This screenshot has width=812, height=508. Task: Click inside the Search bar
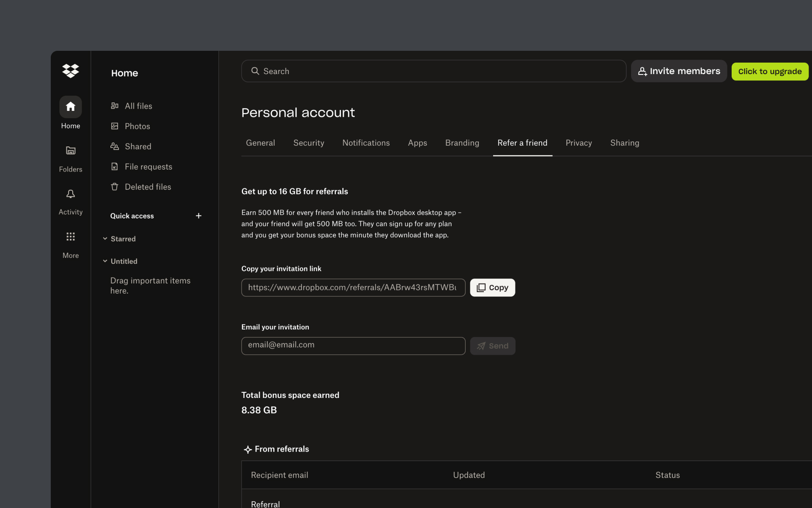[433, 71]
